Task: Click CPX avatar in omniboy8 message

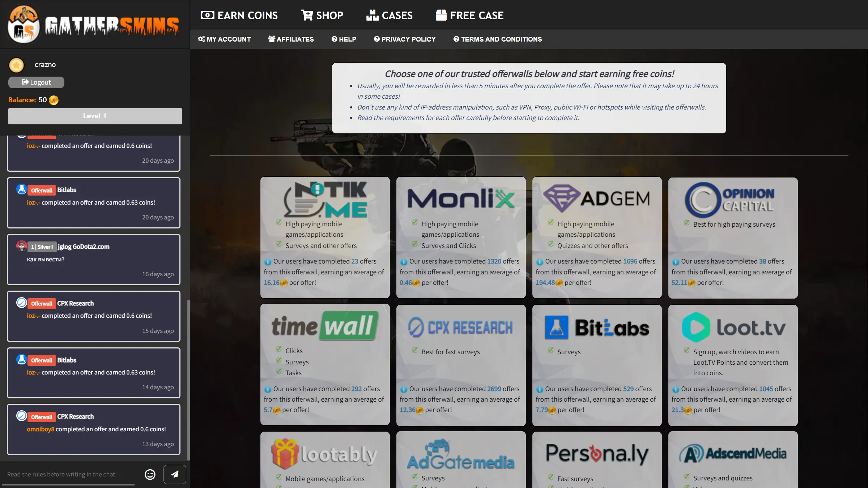Action: (22, 416)
